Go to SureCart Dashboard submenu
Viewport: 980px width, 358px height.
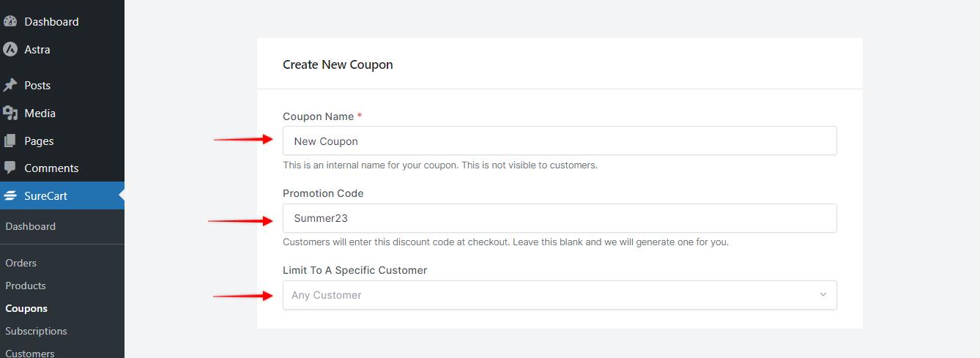pos(30,227)
